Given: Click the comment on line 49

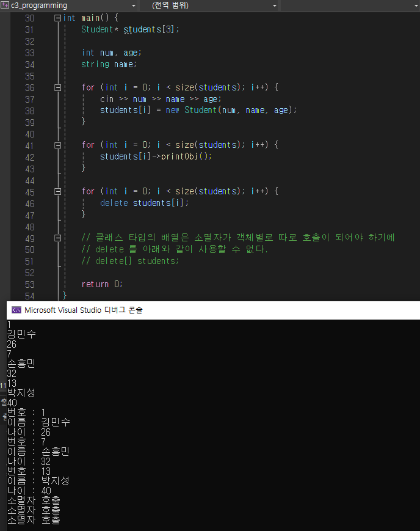Looking at the screenshot, I should tap(238, 238).
